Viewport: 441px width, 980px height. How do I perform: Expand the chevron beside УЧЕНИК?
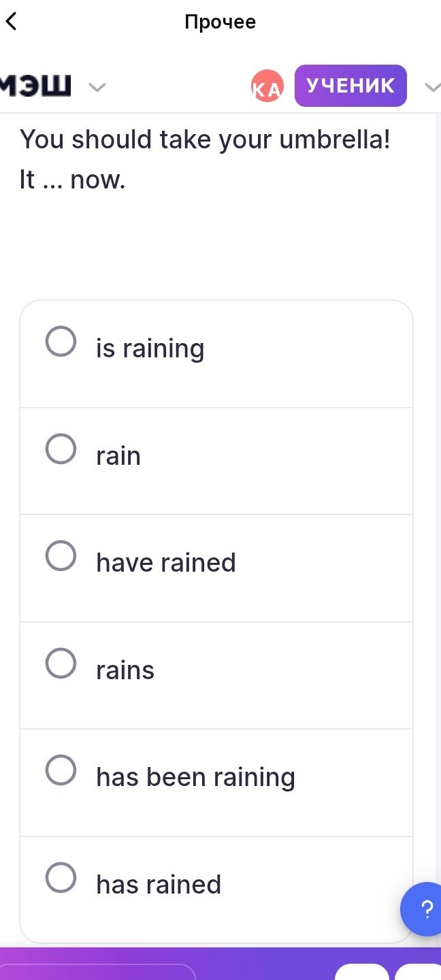pos(432,87)
